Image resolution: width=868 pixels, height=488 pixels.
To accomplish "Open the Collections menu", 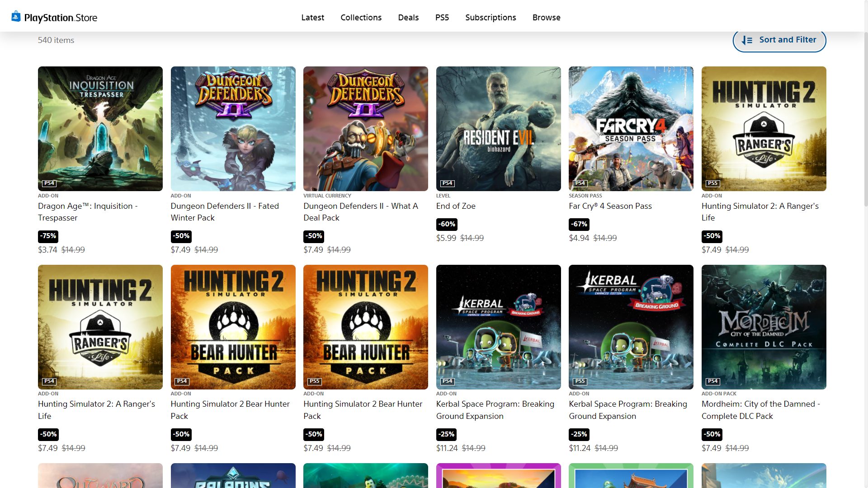I will point(361,18).
